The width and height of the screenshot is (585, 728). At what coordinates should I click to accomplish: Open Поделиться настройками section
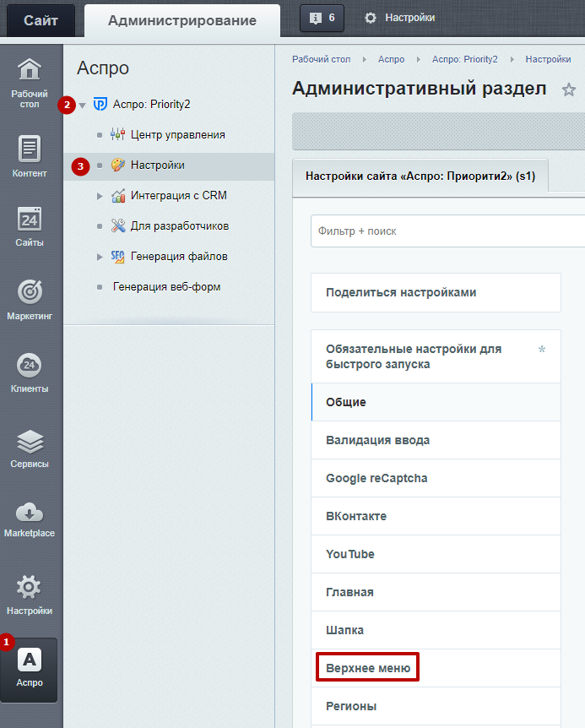[x=436, y=292]
